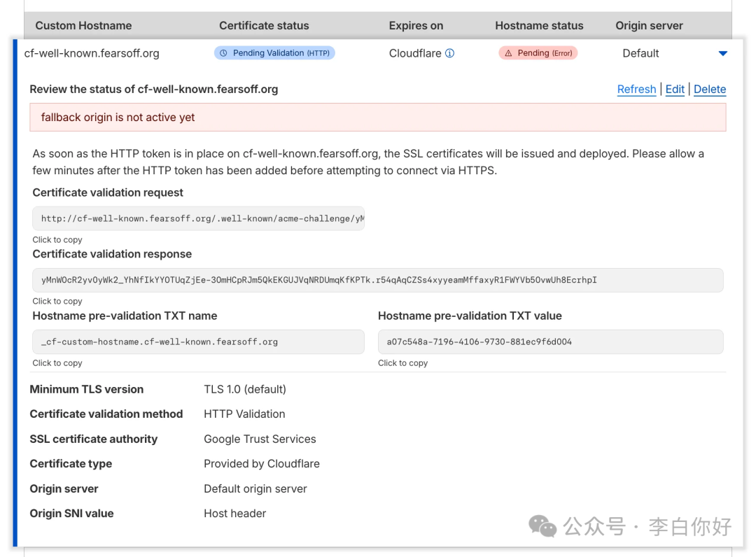Click the info icon next to Cloudflare

pos(451,52)
